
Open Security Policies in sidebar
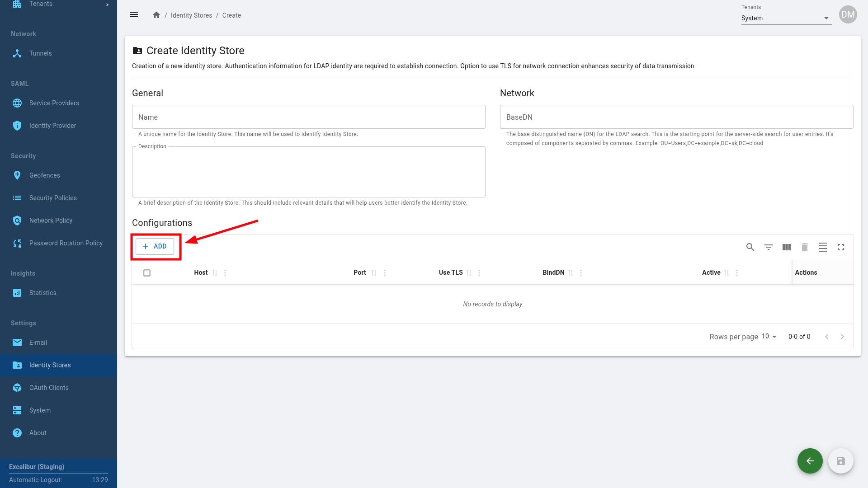pos(53,198)
